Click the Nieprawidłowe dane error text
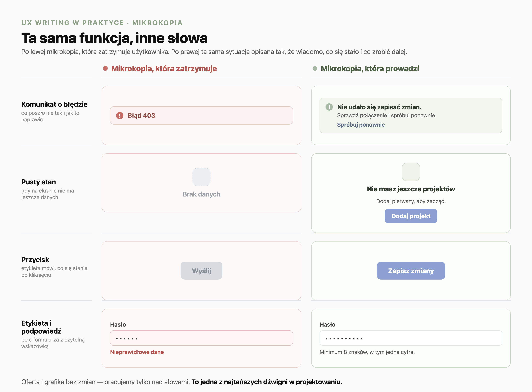This screenshot has width=532, height=392. (x=137, y=352)
